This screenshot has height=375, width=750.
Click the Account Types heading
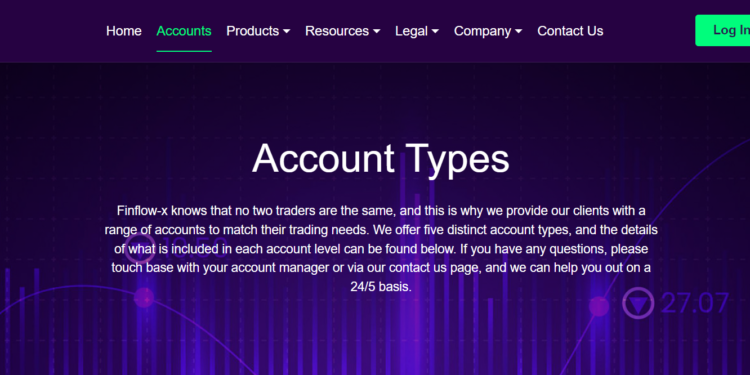point(381,159)
